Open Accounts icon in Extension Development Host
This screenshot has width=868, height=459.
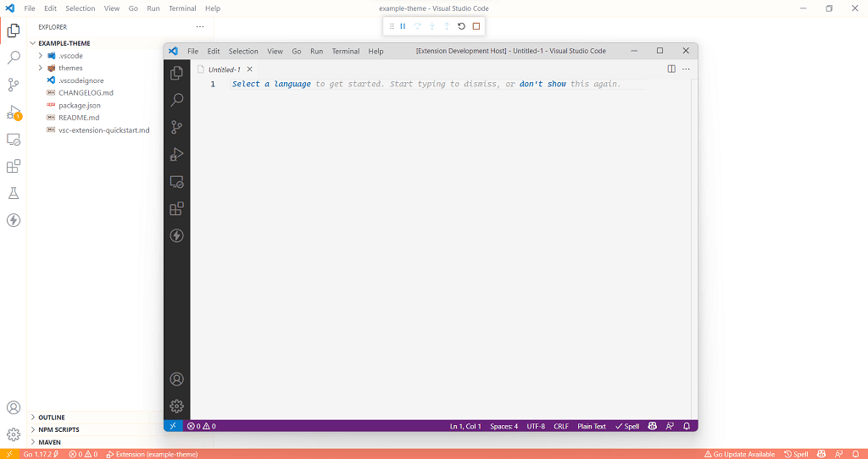pos(176,379)
